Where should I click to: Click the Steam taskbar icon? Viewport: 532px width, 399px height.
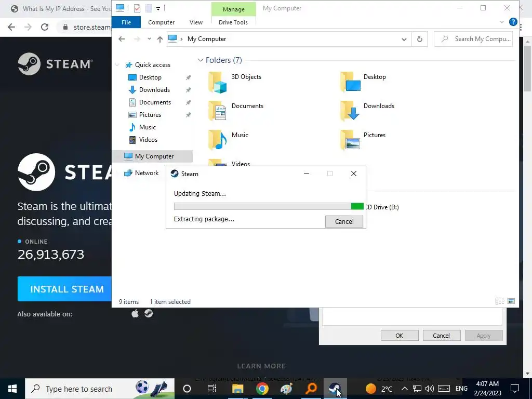click(x=335, y=389)
